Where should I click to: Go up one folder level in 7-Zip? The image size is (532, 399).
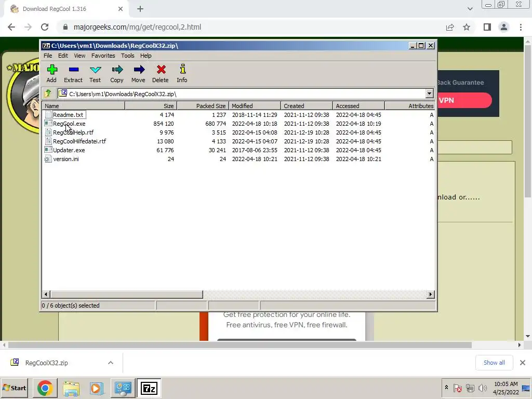tap(48, 94)
